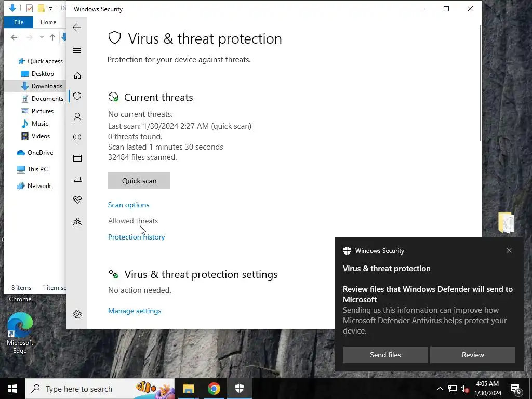Screen dimensions: 532x399
Task: Select Downloads in File Explorer sidebar
Action: 42,86
